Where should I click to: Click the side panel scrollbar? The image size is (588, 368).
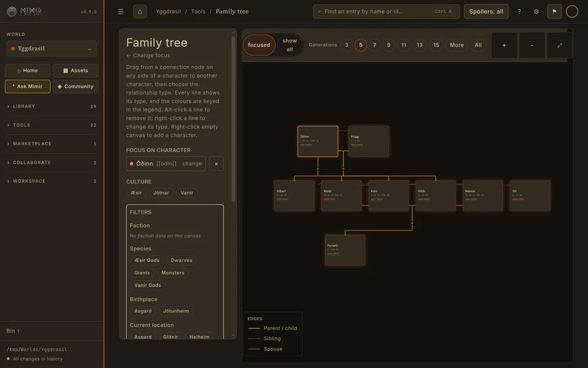[x=233, y=119]
